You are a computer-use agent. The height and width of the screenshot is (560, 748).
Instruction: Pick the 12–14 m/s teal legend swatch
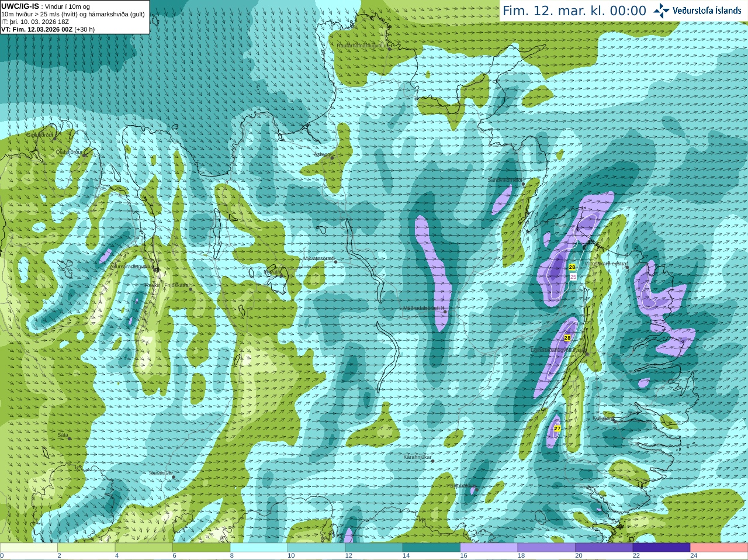pyautogui.click(x=374, y=548)
